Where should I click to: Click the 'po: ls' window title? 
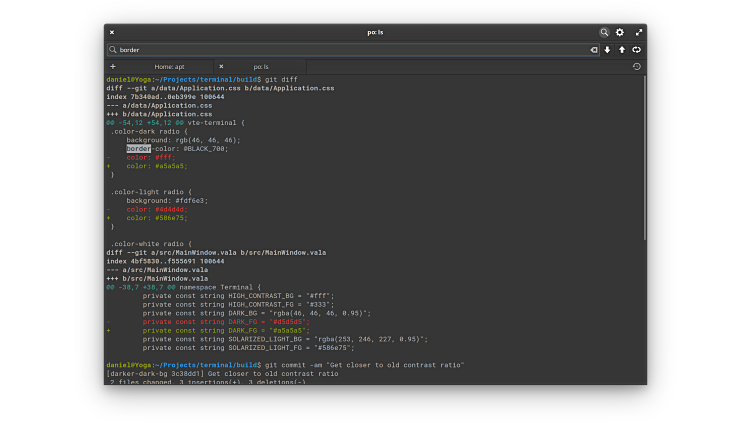[x=375, y=32]
